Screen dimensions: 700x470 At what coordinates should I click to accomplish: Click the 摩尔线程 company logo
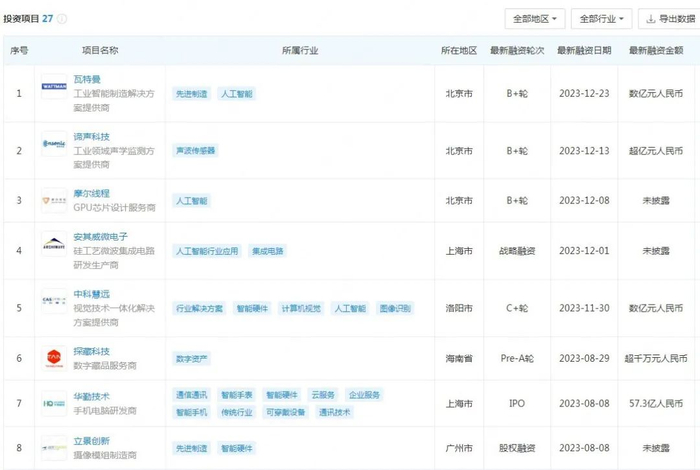click(54, 200)
